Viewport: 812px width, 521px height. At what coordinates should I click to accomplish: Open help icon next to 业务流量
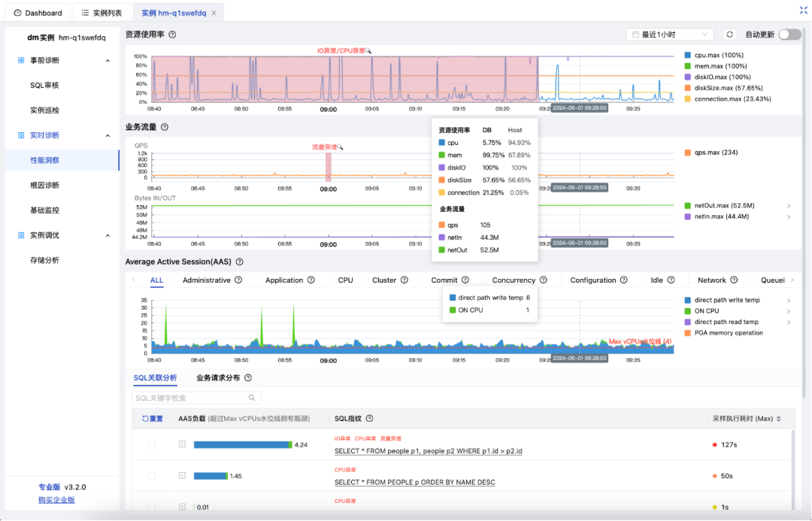click(164, 127)
